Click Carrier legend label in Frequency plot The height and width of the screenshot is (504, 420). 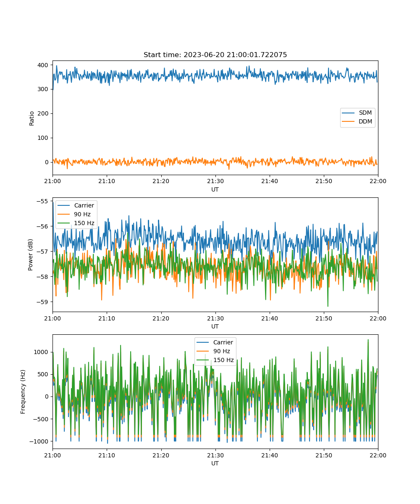(223, 342)
